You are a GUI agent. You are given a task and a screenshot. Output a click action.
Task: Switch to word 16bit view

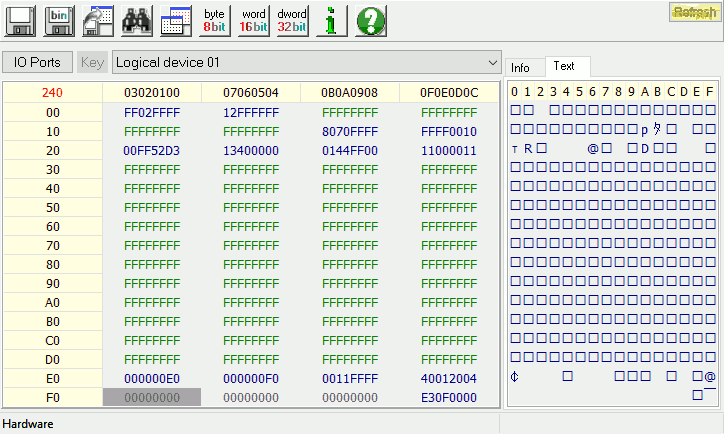(x=254, y=20)
